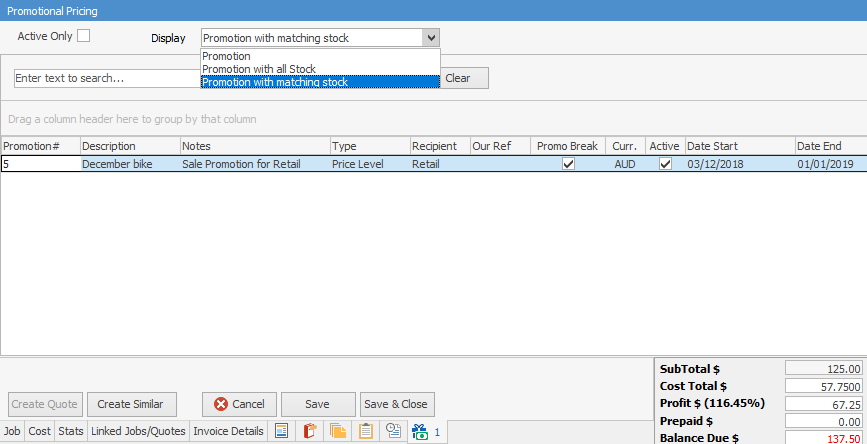This screenshot has width=867, height=444.
Task: Open the clipboard icon tab
Action: [x=365, y=431]
